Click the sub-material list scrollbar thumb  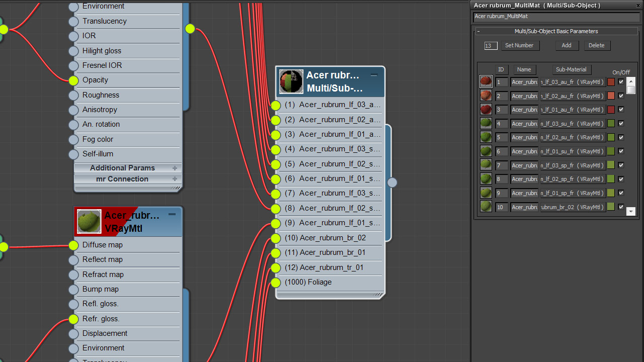pos(631,90)
